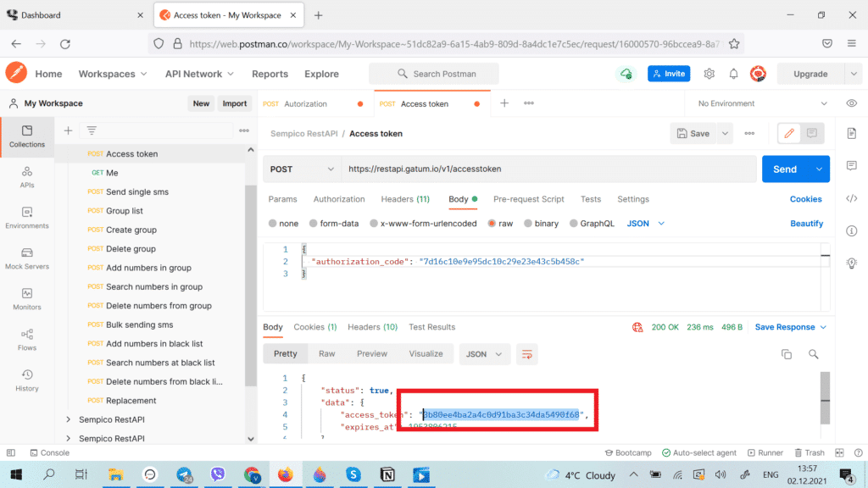Click the Beautify link
868x488 pixels.
[x=806, y=224]
